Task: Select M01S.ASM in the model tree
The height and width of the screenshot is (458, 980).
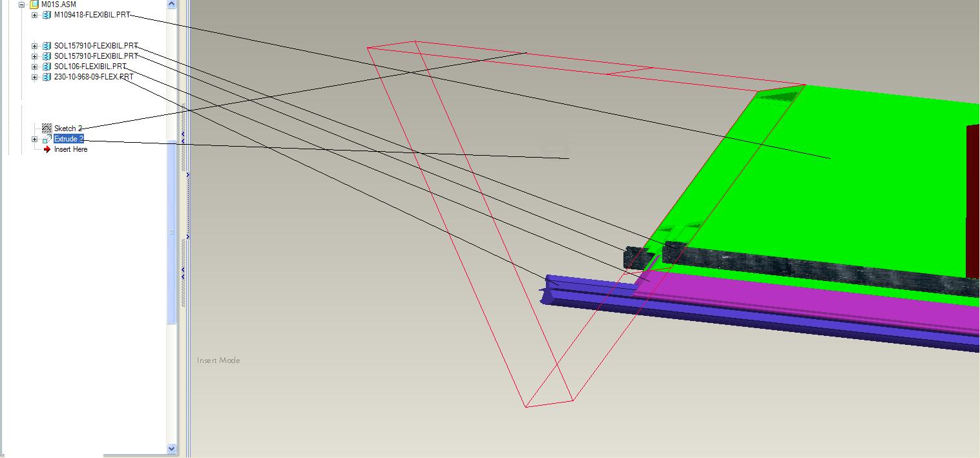Action: pyautogui.click(x=58, y=5)
